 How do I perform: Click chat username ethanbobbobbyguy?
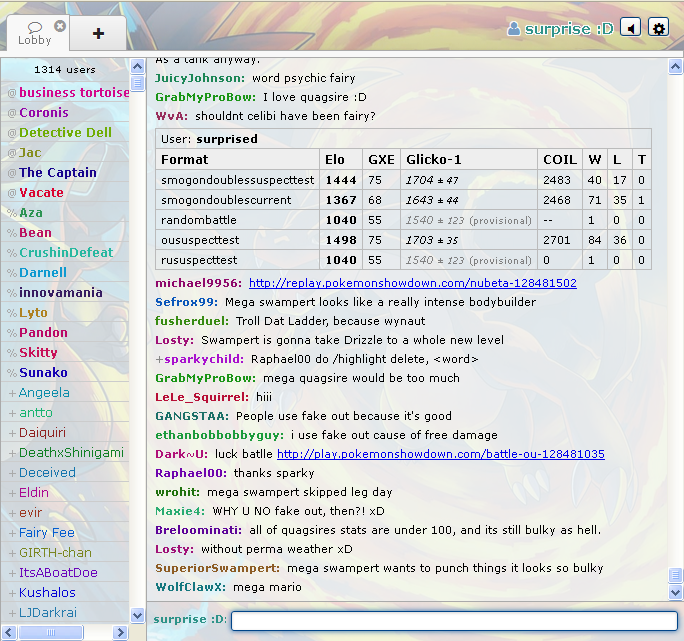pos(219,435)
